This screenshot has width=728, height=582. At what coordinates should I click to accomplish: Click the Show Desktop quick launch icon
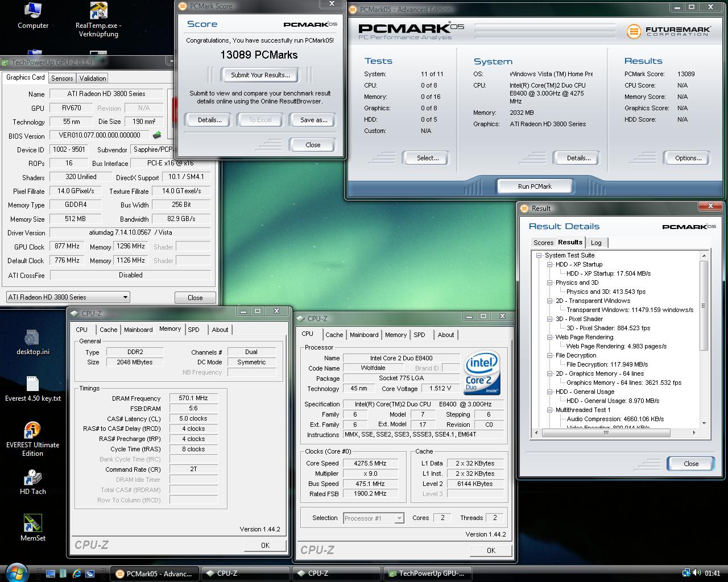point(51,573)
